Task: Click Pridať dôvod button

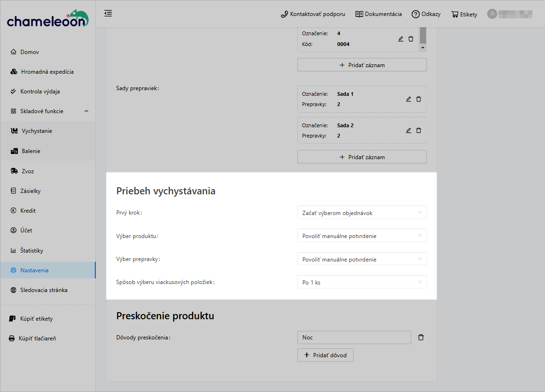Action: coord(325,355)
